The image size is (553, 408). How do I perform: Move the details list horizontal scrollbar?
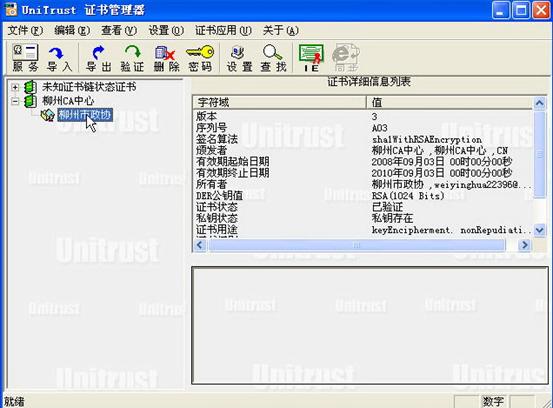pos(357,245)
